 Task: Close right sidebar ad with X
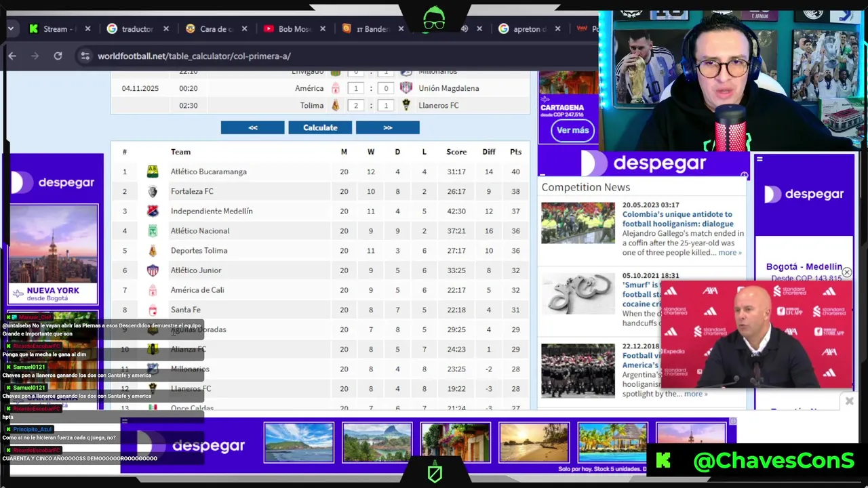click(x=849, y=401)
